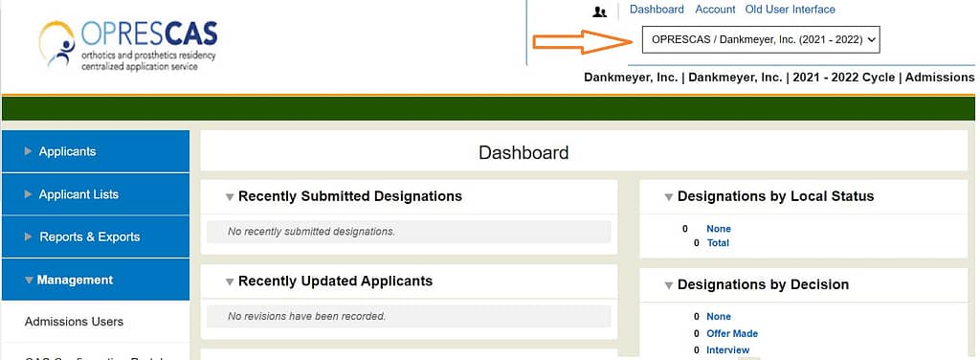Collapse the Management sidebar section
Viewport: 980px width, 360px height.
[96, 280]
